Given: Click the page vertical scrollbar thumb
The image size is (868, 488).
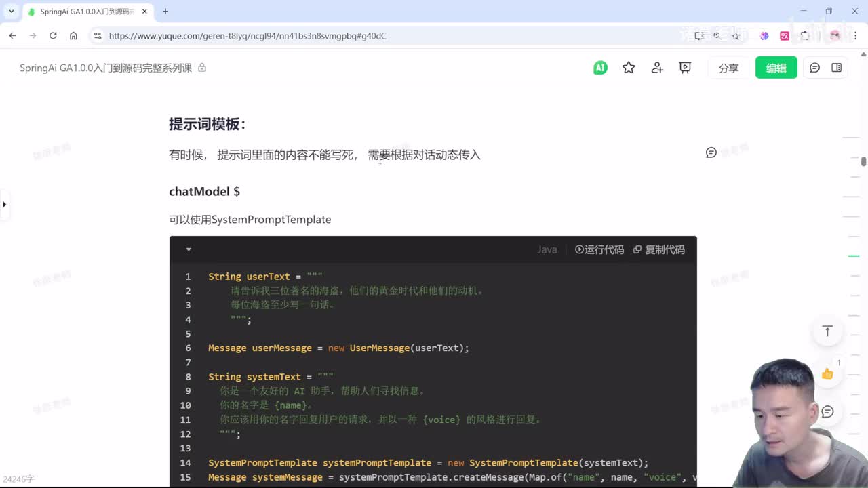Looking at the screenshot, I should click(x=863, y=161).
